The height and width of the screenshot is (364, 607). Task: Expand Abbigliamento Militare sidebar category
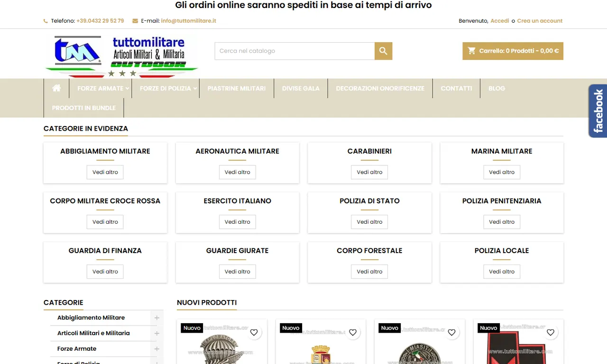point(156,318)
